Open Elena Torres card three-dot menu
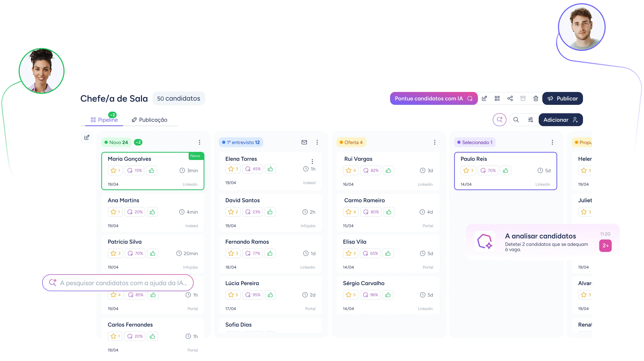644x361 pixels. tap(312, 161)
